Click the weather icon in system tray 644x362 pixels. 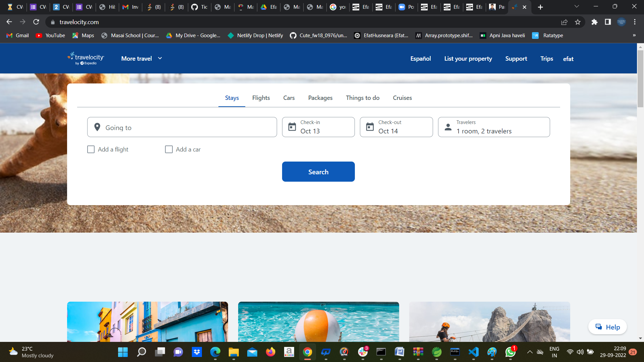(x=13, y=352)
